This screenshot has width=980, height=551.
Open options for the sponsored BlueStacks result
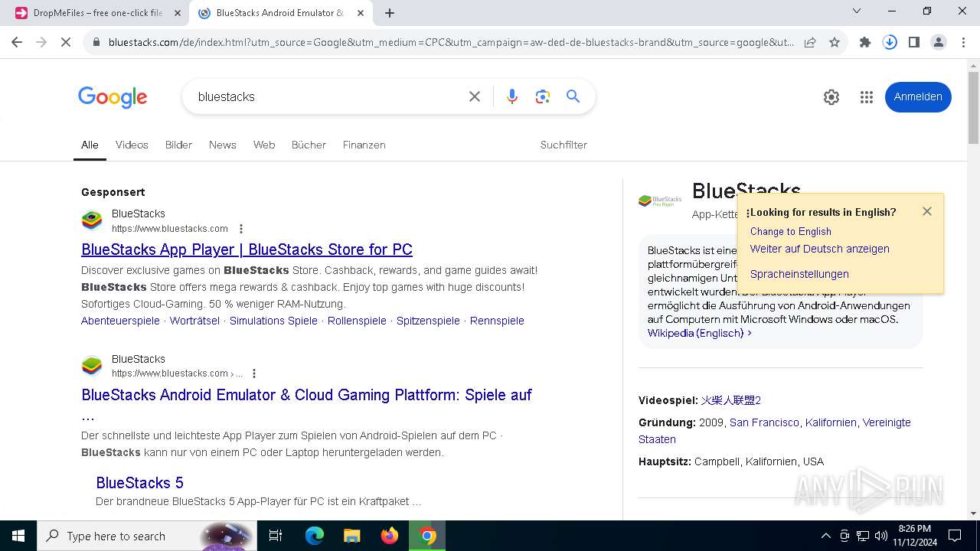241,229
